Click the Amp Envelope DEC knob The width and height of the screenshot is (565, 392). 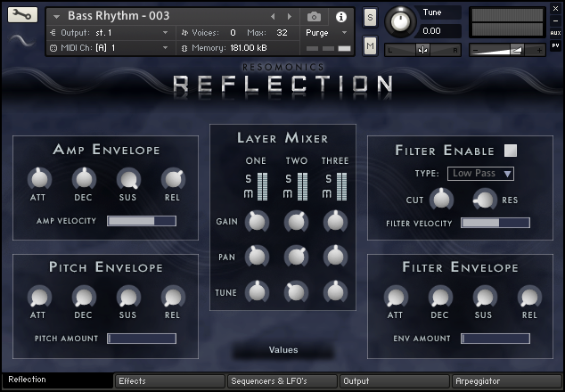point(84,179)
